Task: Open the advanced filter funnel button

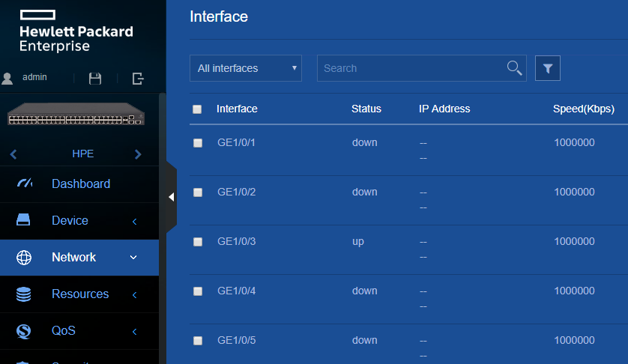Action: (x=548, y=68)
